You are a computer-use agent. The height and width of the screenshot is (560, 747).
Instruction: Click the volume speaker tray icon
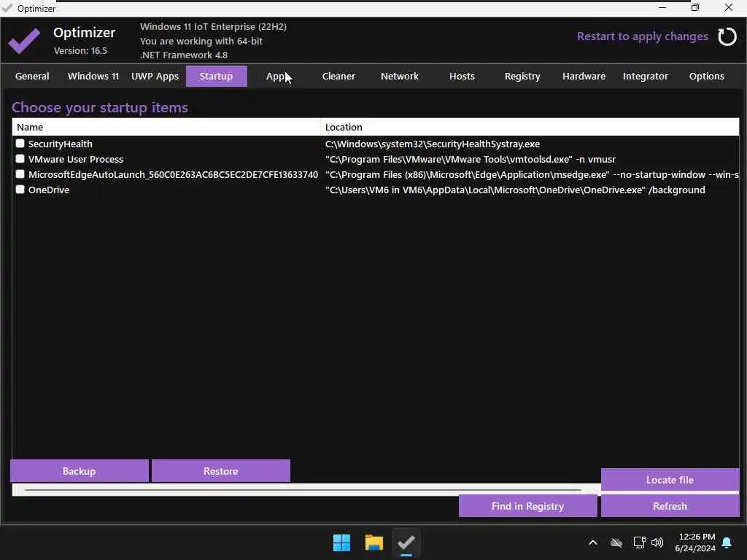pos(657,542)
